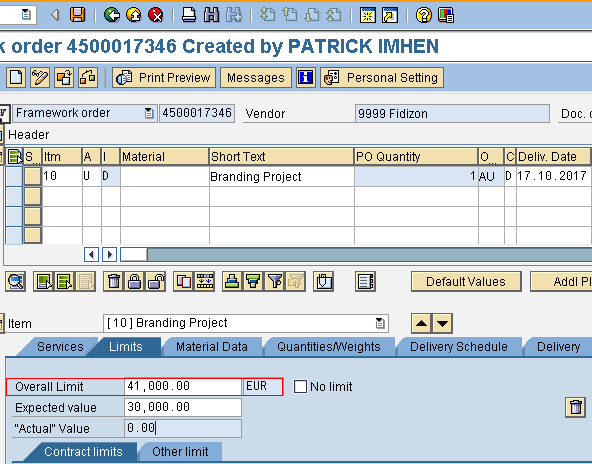The image size is (592, 464).
Task: Click the green Back arrow icon
Action: 112,15
